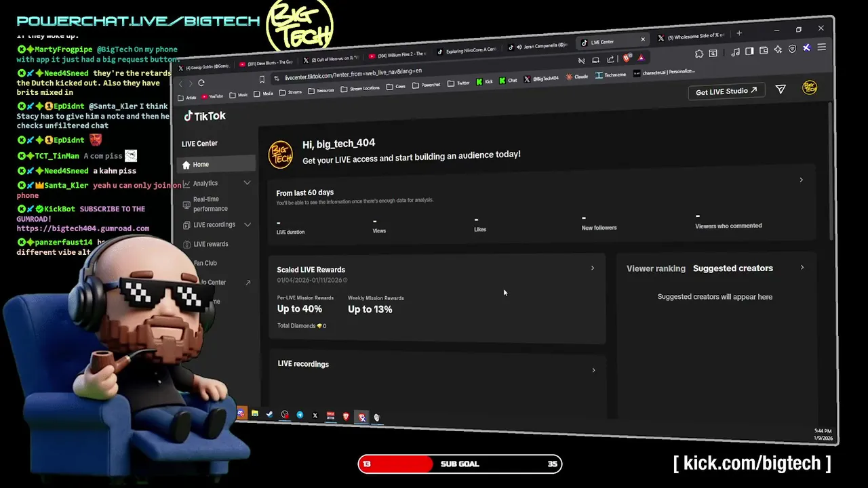Open Telegram from the taskbar
The height and width of the screenshot is (488, 868).
pyautogui.click(x=300, y=415)
